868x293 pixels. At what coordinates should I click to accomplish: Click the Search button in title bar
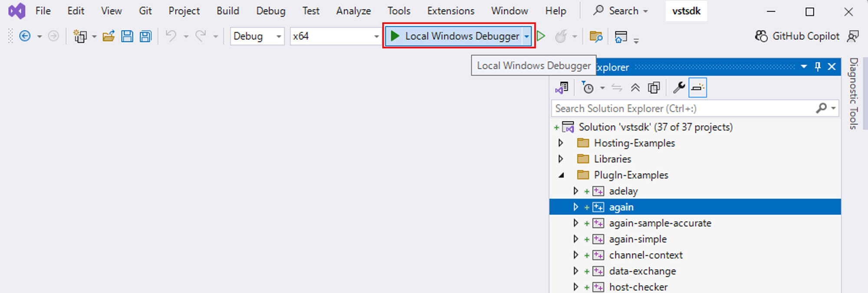click(621, 11)
